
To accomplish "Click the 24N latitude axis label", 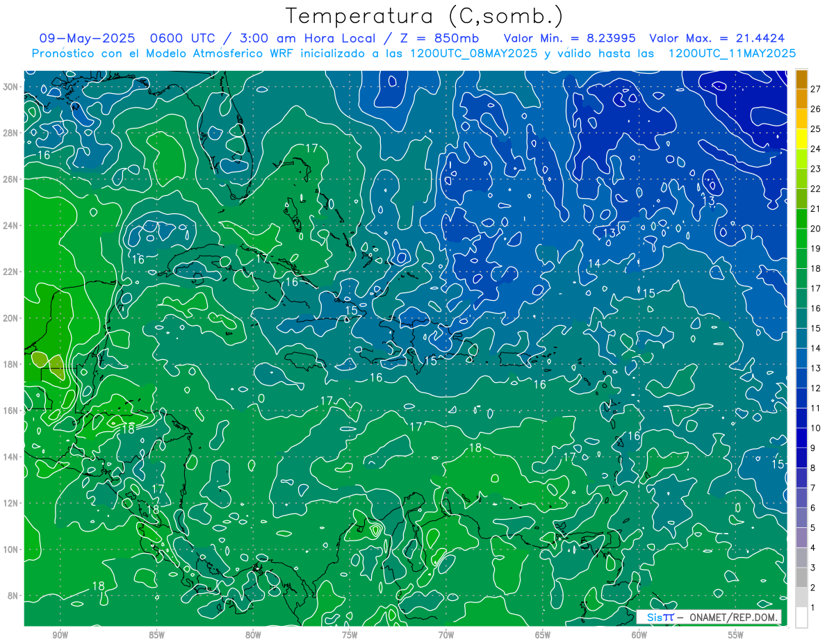I will [10, 226].
